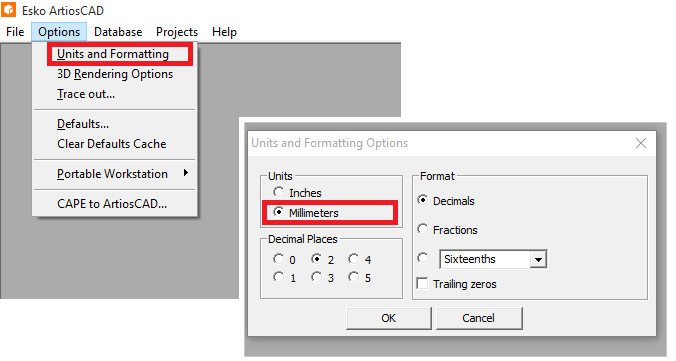This screenshot has width=676, height=361.
Task: Click Clear Defaults Cache menu item
Action: tap(111, 144)
